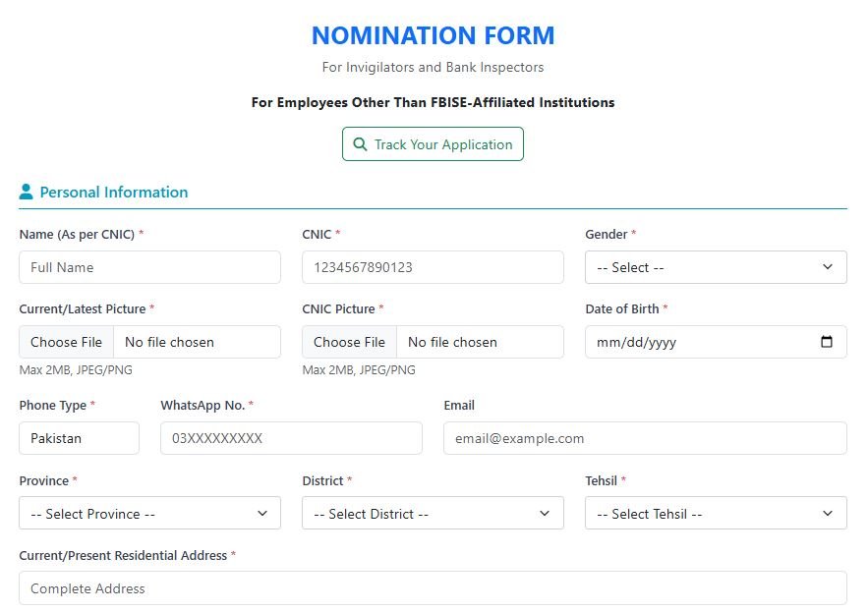Select the CNIC number entry field
Viewport: 868px width, 612px height.
433,266
